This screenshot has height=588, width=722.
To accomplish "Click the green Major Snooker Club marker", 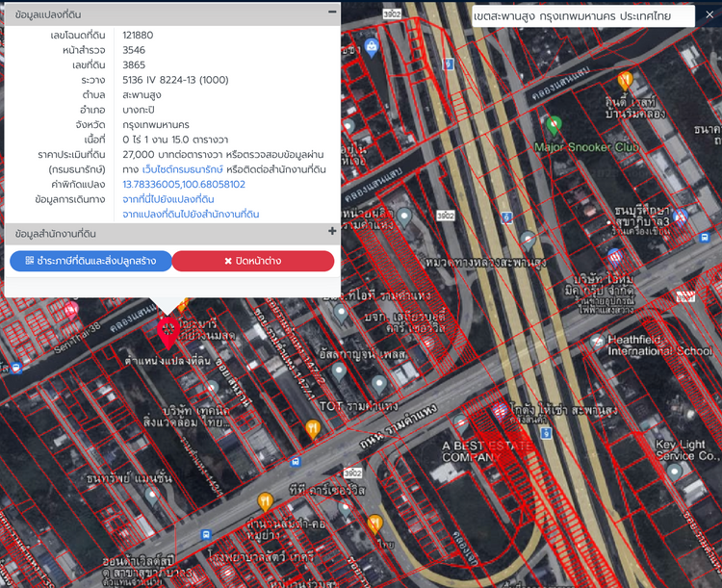I will tap(553, 126).
